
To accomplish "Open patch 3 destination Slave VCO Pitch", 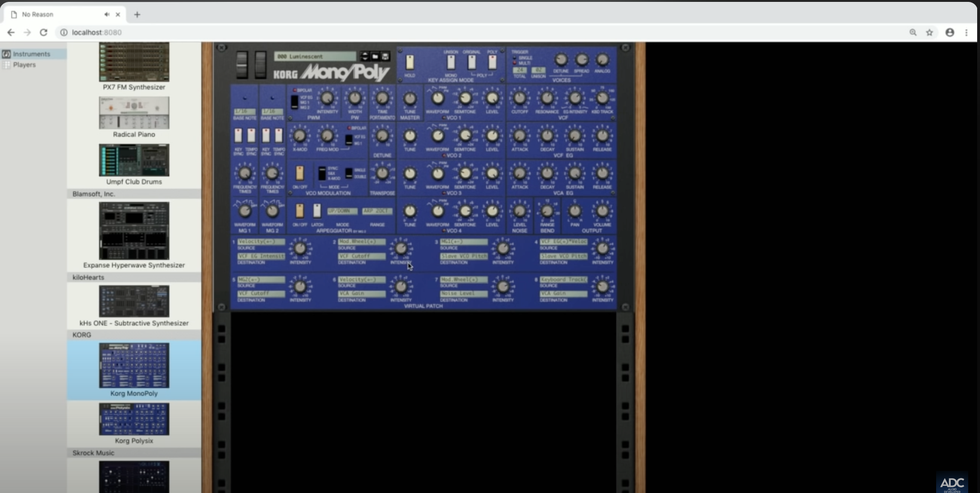I will [464, 256].
